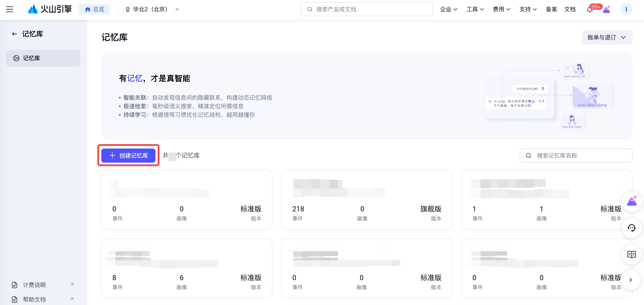
Task: Open the 费用 top menu
Action: (x=501, y=9)
